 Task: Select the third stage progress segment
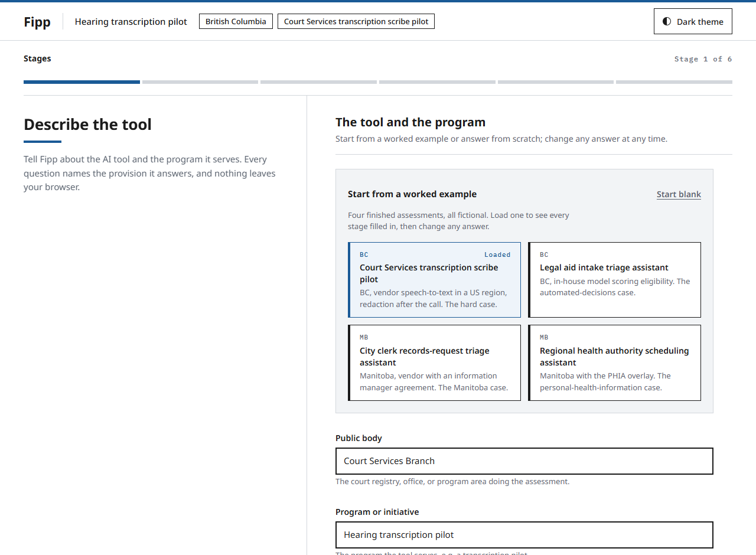point(318,82)
